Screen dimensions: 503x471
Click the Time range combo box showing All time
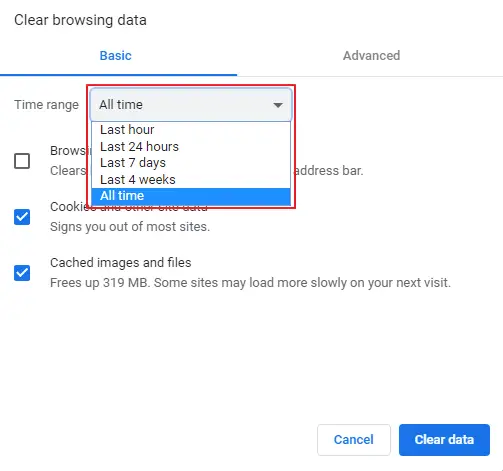[x=191, y=105]
